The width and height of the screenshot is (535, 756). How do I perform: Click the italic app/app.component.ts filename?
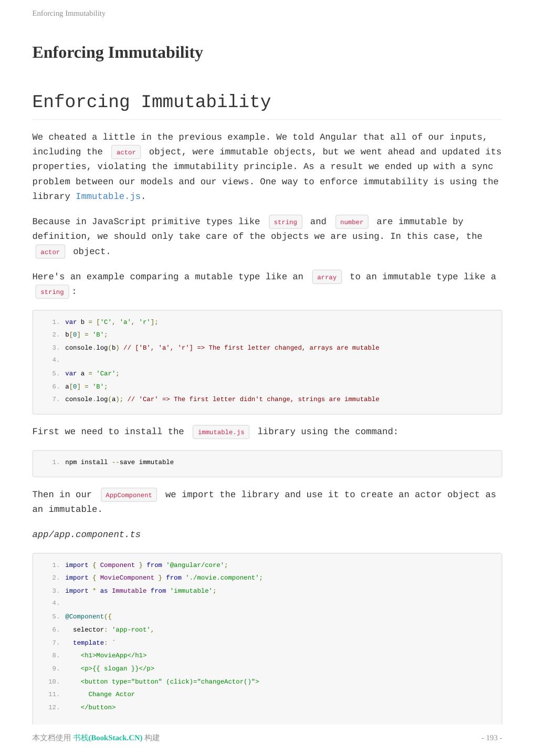click(x=86, y=534)
